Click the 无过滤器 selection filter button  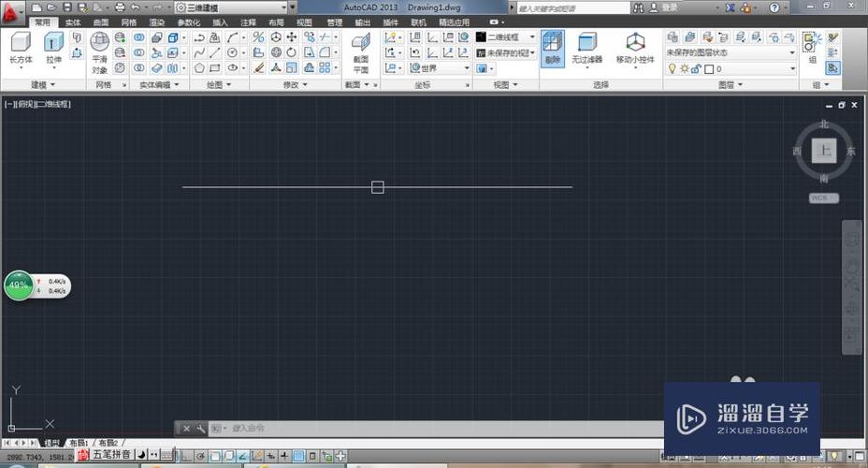586,49
